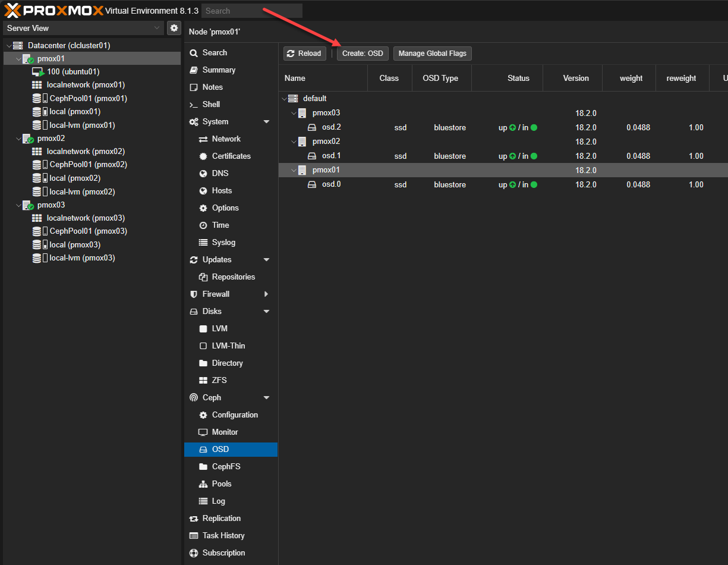This screenshot has height=565, width=728.
Task: Select osd.2 drive icon in OSD table
Action: coord(312,127)
